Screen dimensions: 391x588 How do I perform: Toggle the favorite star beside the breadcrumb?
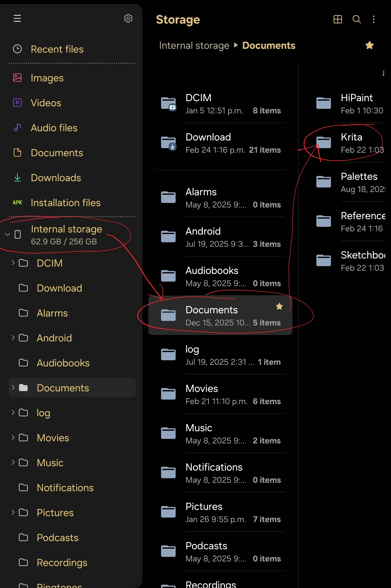[369, 45]
